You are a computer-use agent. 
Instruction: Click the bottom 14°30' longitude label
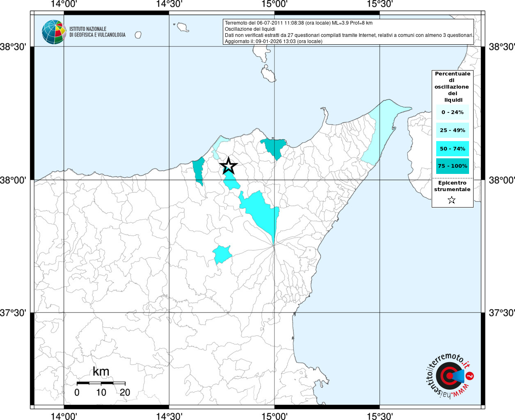tap(169, 416)
